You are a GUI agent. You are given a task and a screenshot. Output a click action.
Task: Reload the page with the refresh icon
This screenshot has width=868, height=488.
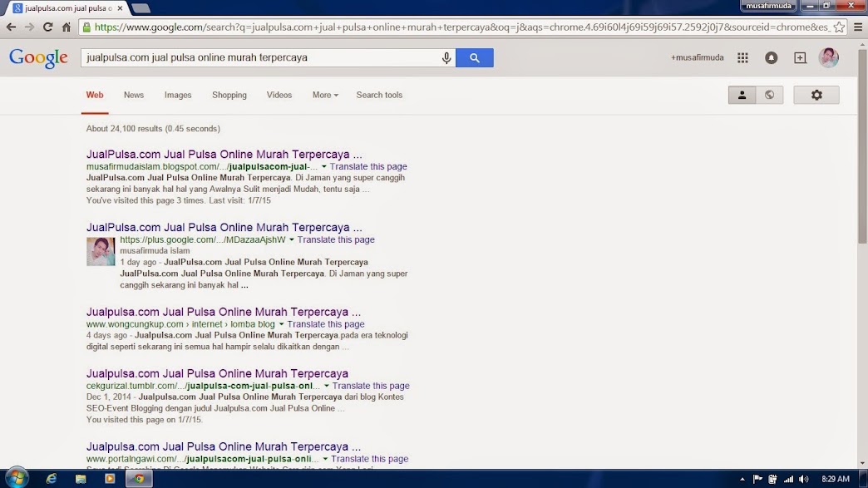(47, 27)
